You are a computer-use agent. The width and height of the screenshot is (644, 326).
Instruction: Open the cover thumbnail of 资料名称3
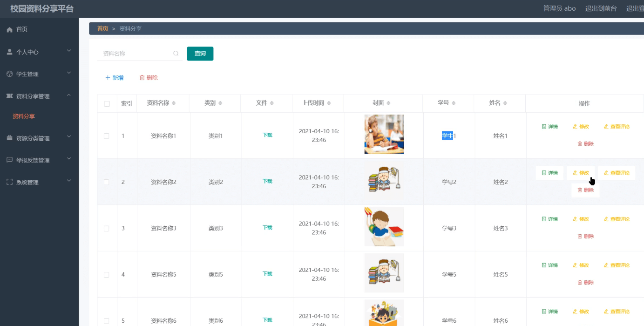click(384, 227)
